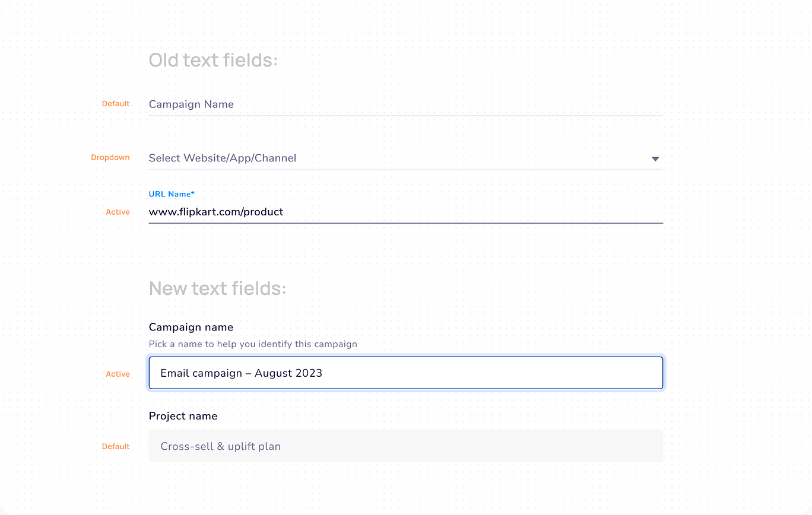812x515 pixels.
Task: Click the 'URL Name*' floating label
Action: (172, 194)
